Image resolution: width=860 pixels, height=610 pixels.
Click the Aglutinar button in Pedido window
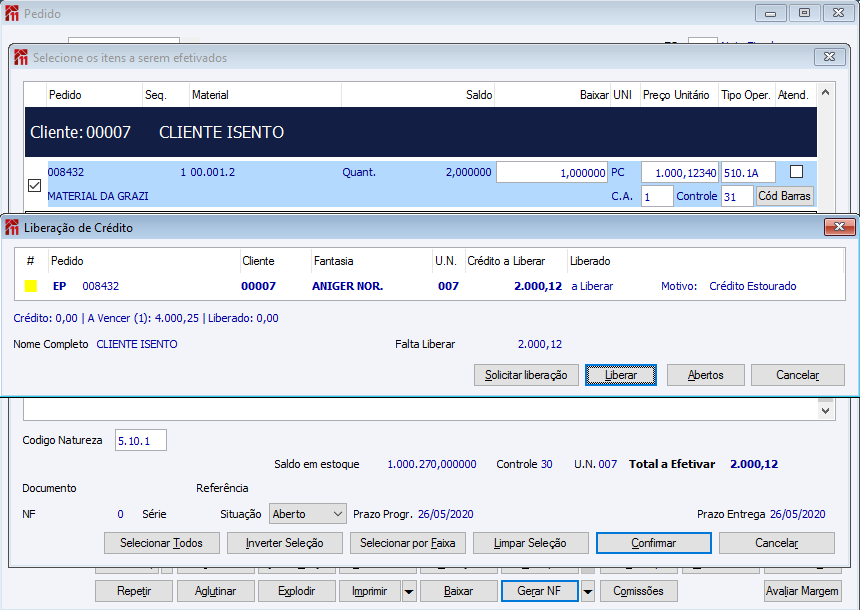point(216,591)
